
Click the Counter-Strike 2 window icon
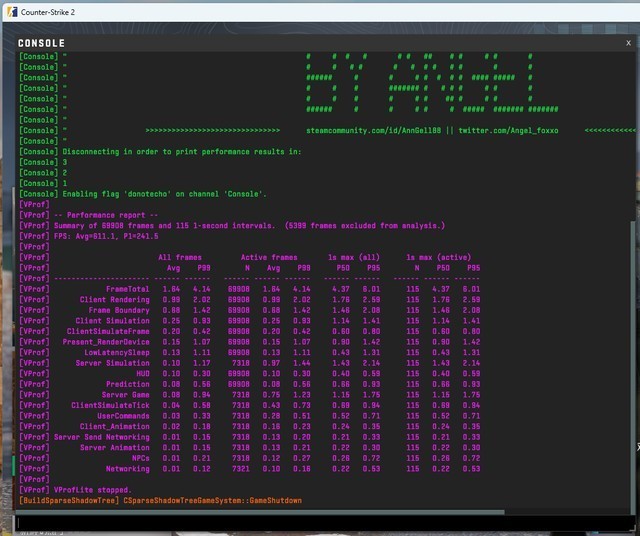click(9, 10)
